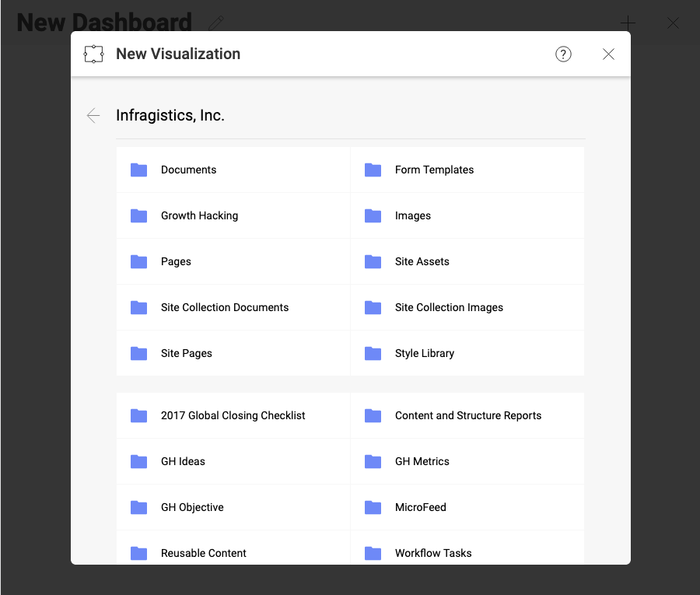Open Site Collection Documents folder
Screen dimensions: 700x595
click(x=225, y=307)
